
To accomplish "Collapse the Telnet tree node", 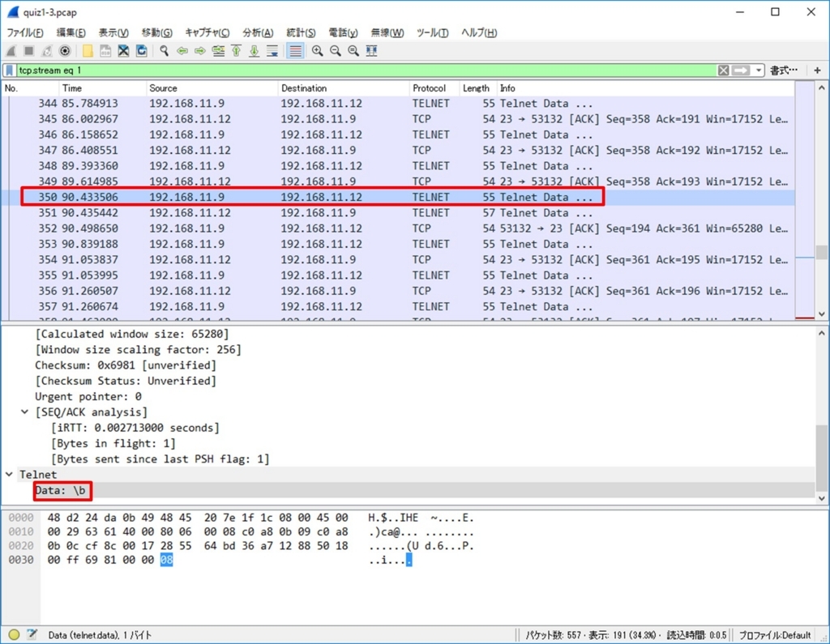I will (9, 475).
